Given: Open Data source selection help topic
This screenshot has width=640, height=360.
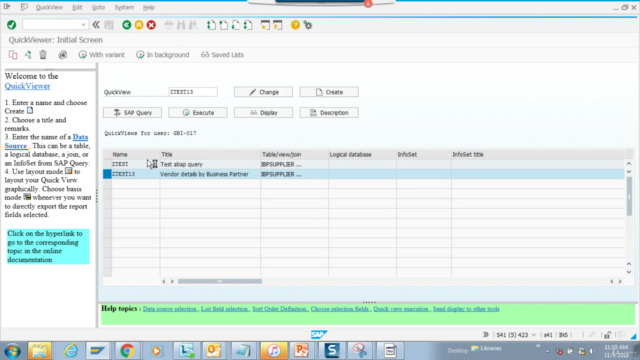Looking at the screenshot, I should 170,309.
